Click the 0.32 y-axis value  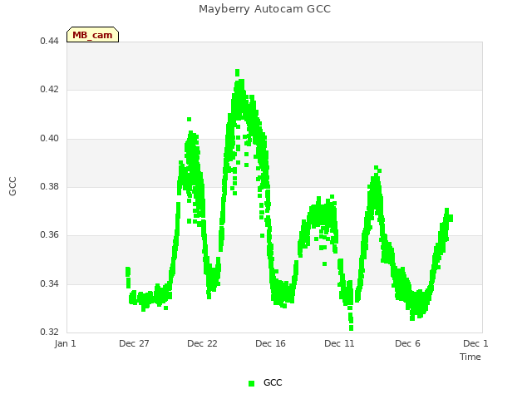tap(49, 332)
